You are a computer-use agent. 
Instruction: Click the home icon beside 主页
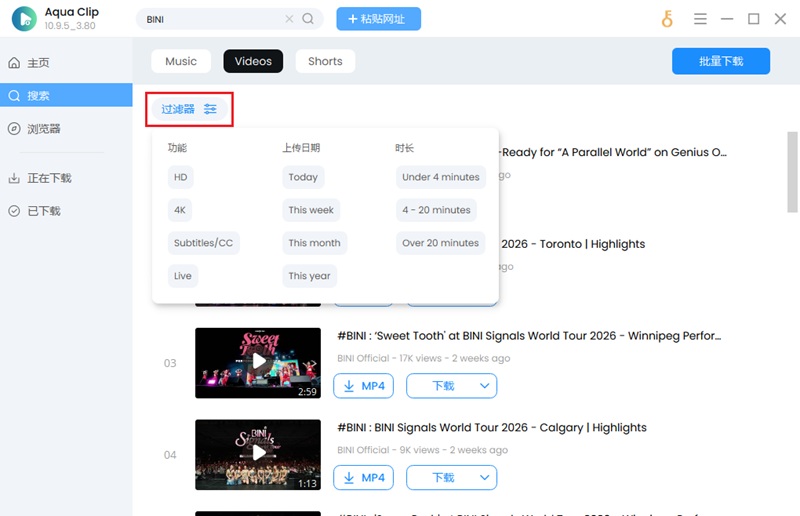coord(14,63)
